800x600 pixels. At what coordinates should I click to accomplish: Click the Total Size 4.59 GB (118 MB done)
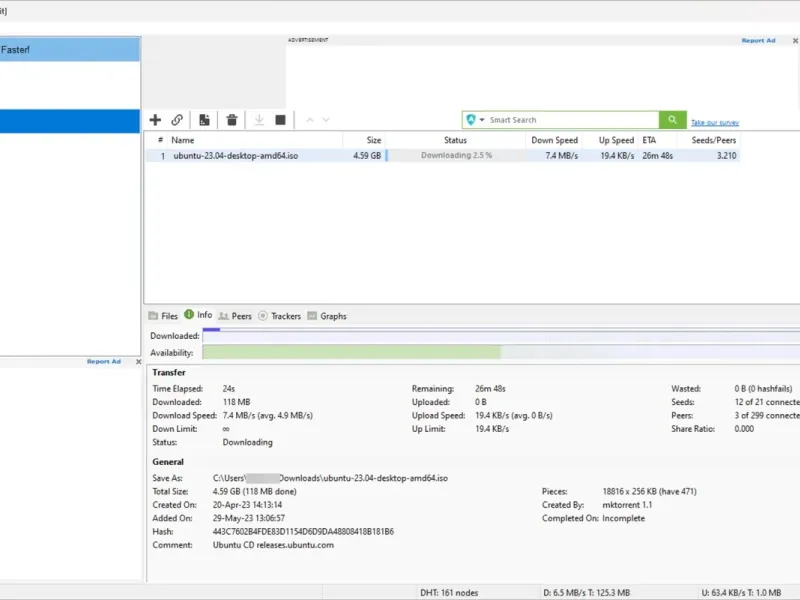click(255, 491)
